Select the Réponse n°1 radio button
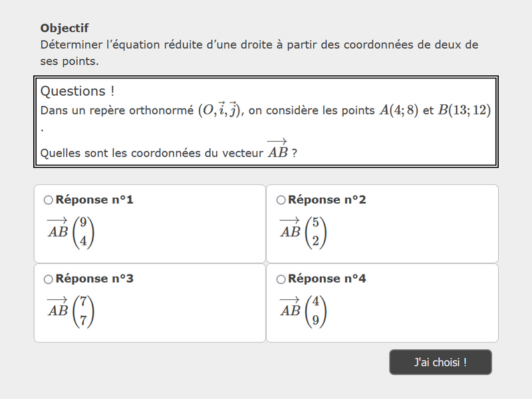The width and height of the screenshot is (532, 399). (x=48, y=200)
